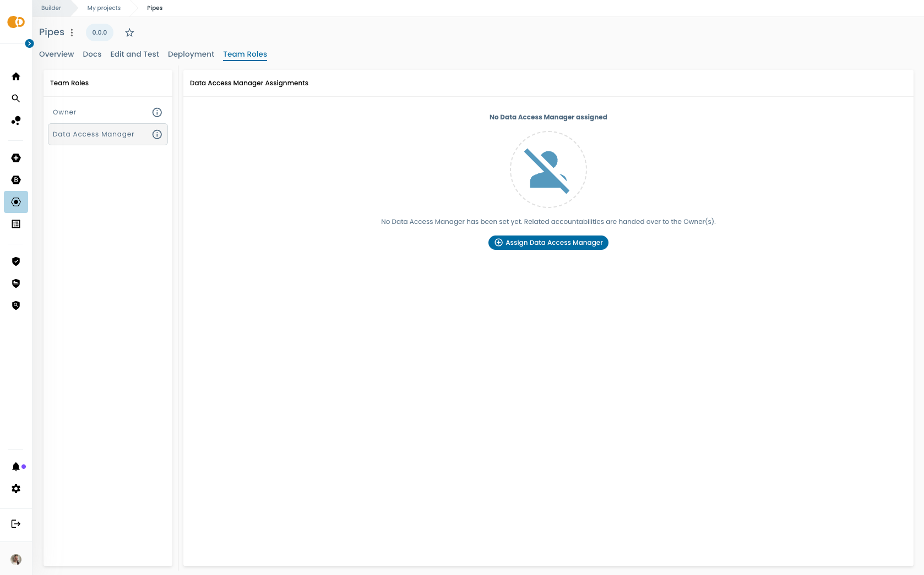The height and width of the screenshot is (575, 924).
Task: Show info about Data Access Manager role
Action: (157, 134)
